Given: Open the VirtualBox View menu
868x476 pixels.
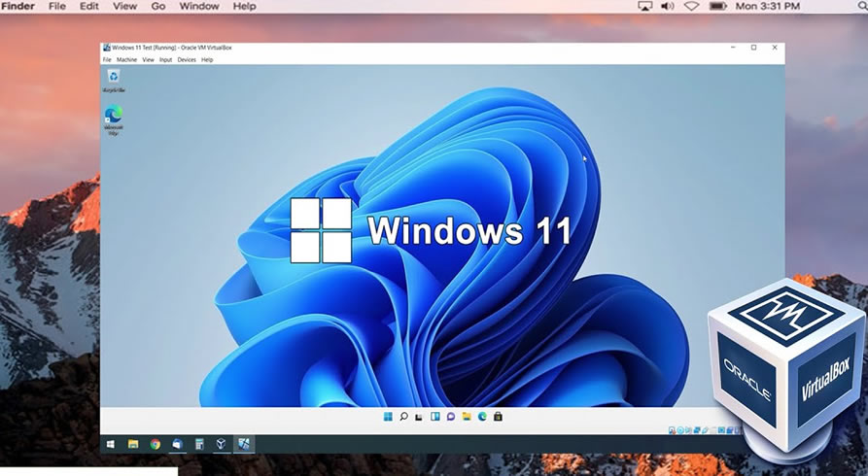Looking at the screenshot, I should [149, 60].
